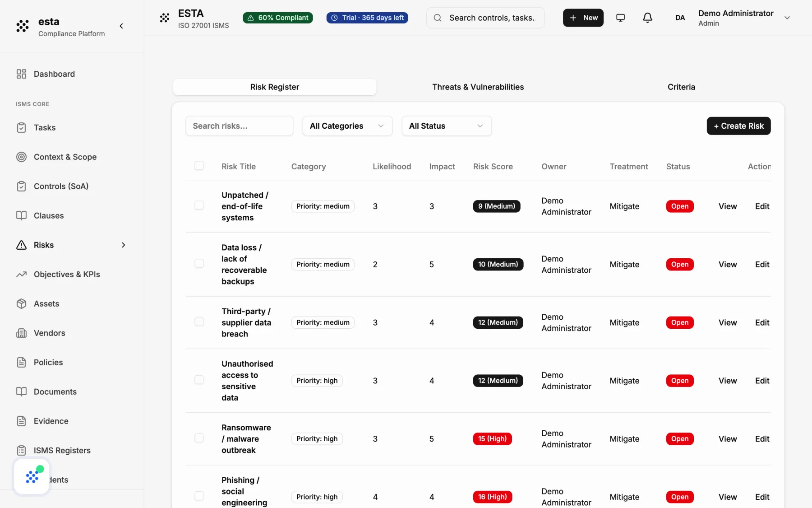The image size is (812, 508).
Task: Click the 15 (High) risk score badge
Action: 492,439
